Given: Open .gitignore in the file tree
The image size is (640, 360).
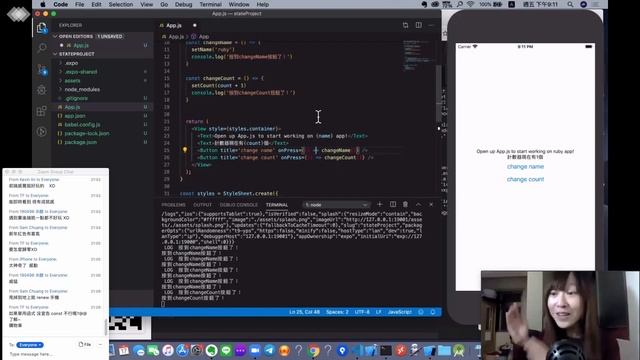Looking at the screenshot, I should (x=102, y=98).
